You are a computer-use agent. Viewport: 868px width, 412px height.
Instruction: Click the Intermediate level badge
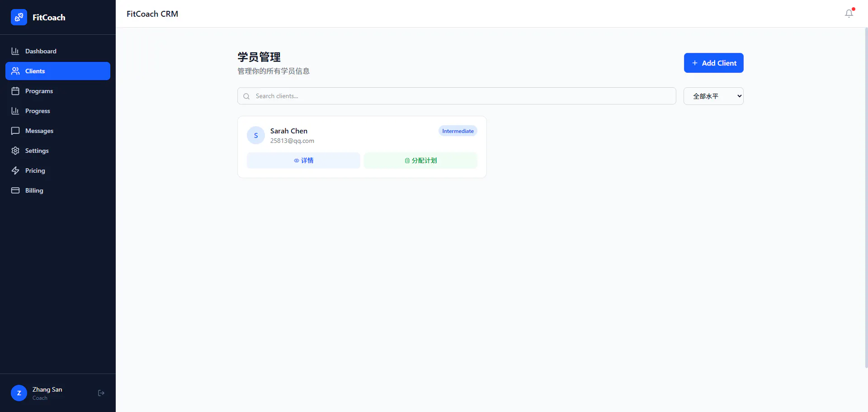(x=458, y=131)
